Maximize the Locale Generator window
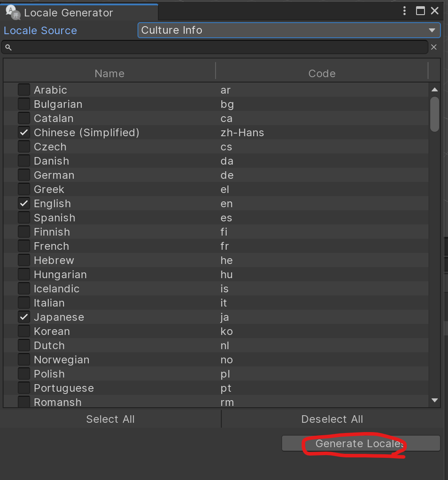 coord(420,11)
